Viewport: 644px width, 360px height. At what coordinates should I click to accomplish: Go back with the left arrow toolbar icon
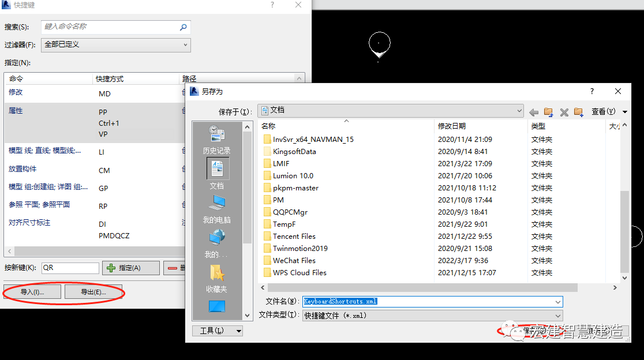tap(534, 112)
